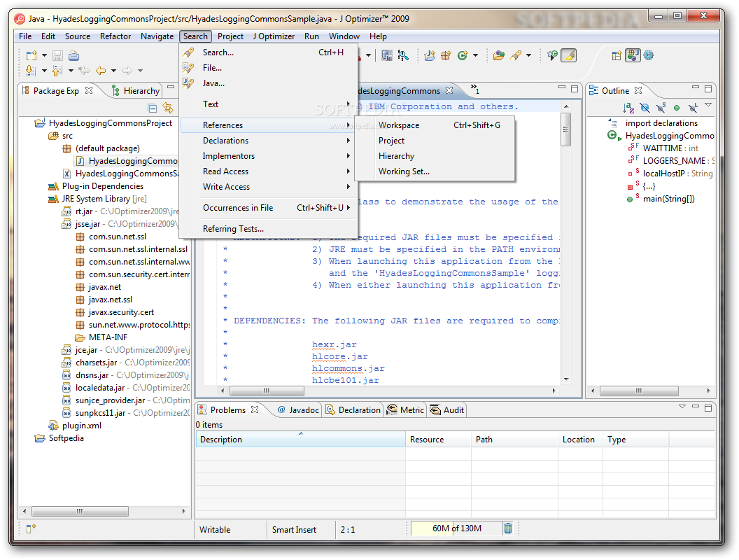Click the Search... menu flashlight icon
The image size is (739, 560).
pos(188,52)
